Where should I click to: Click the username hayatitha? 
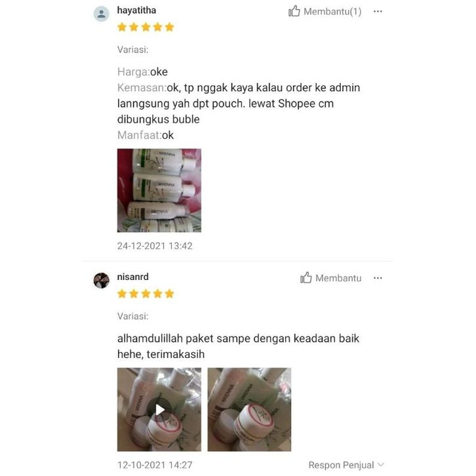click(x=136, y=10)
